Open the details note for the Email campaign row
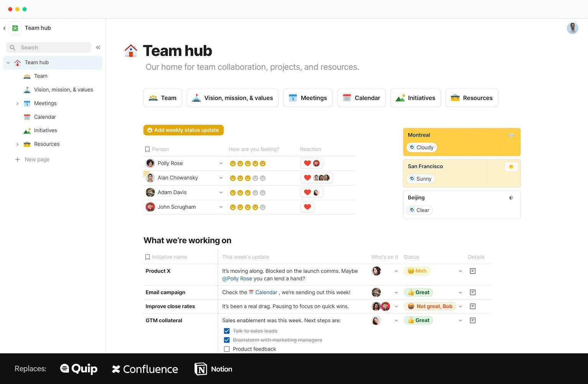 pyautogui.click(x=473, y=292)
